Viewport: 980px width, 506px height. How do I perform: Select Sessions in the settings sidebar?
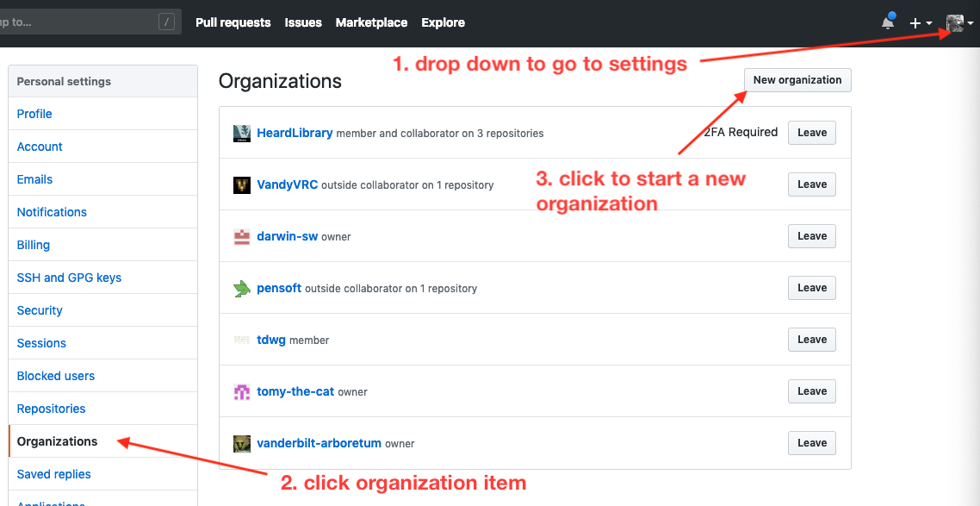pos(103,343)
